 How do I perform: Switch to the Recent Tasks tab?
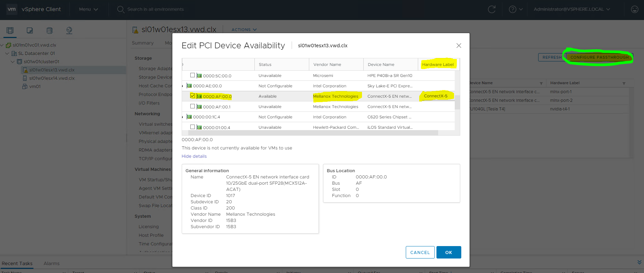coord(17,263)
